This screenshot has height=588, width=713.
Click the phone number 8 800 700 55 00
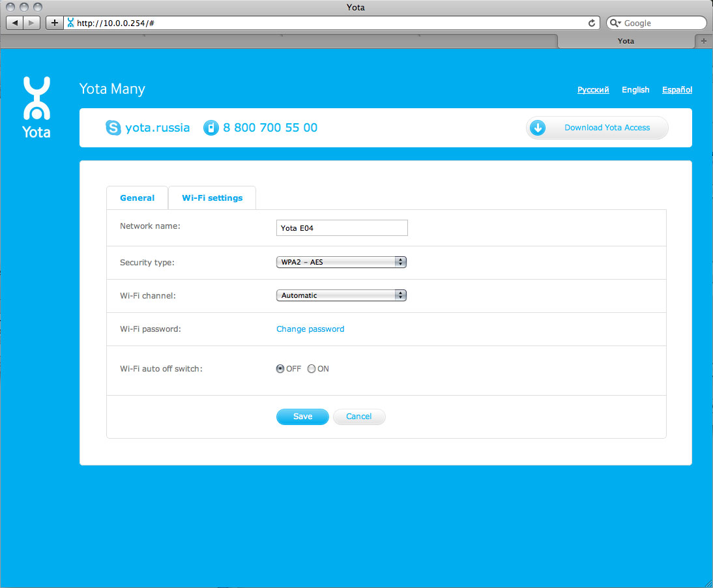click(270, 128)
